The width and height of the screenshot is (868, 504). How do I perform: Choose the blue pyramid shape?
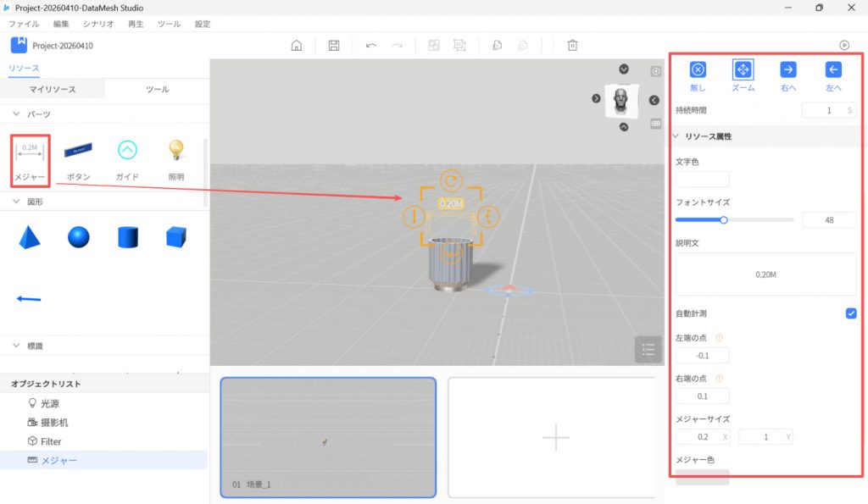(x=30, y=237)
